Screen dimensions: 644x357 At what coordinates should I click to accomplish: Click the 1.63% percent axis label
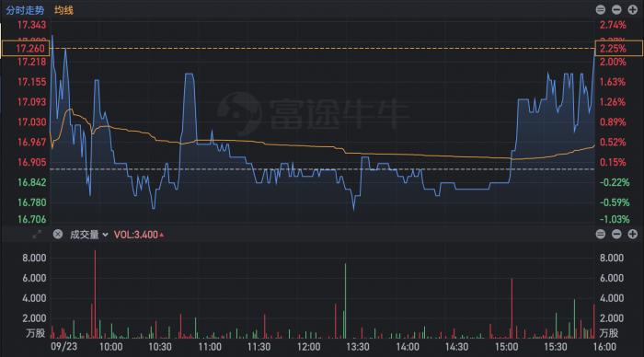[x=613, y=82]
